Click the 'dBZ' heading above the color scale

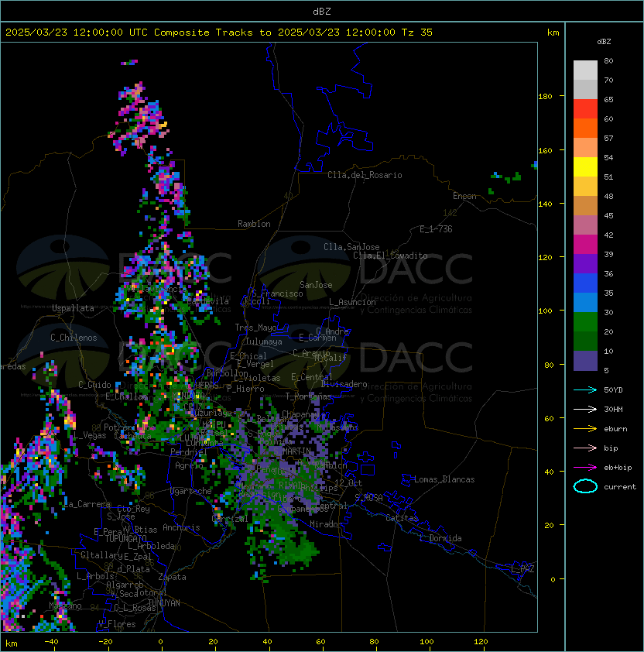coord(604,42)
